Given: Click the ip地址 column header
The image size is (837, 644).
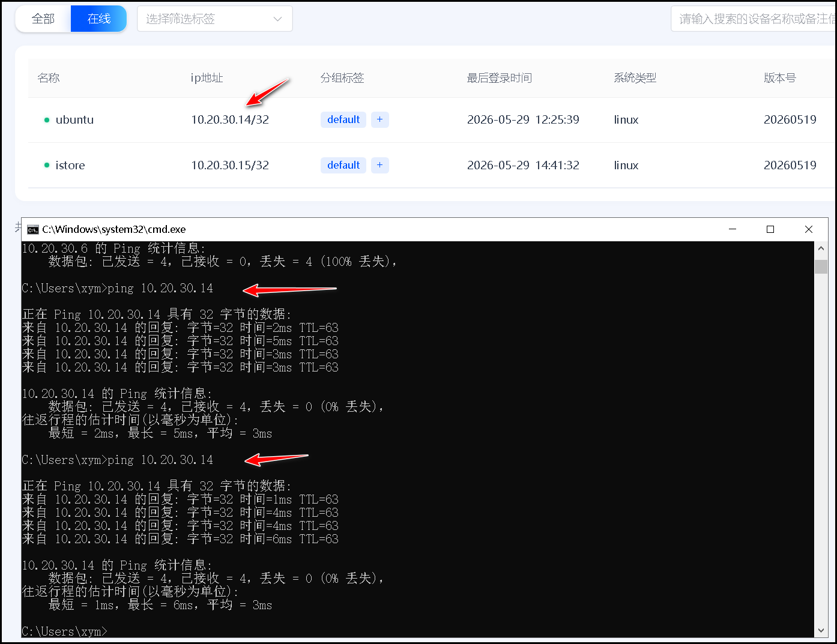Looking at the screenshot, I should [207, 78].
